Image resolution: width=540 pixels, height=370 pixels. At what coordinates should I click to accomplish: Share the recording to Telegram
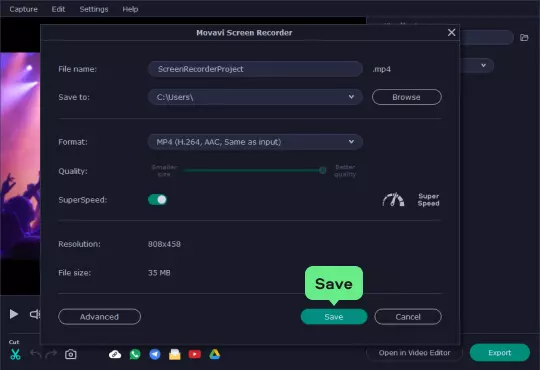pyautogui.click(x=155, y=354)
